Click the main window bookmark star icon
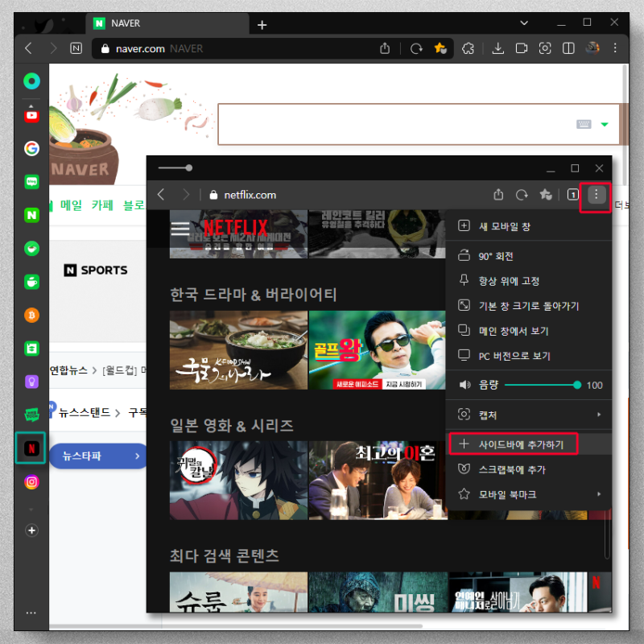This screenshot has width=644, height=644. [440, 48]
